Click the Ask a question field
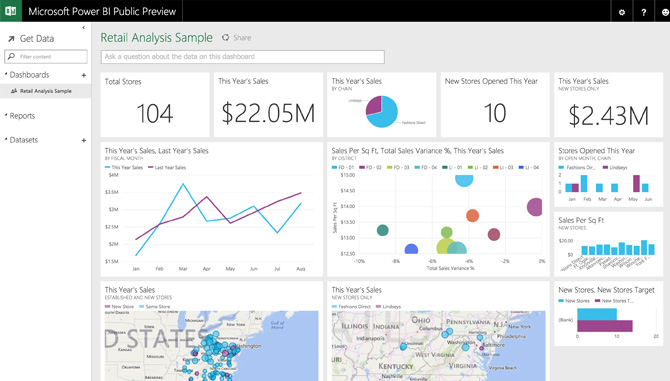The image size is (670, 381). pos(243,57)
